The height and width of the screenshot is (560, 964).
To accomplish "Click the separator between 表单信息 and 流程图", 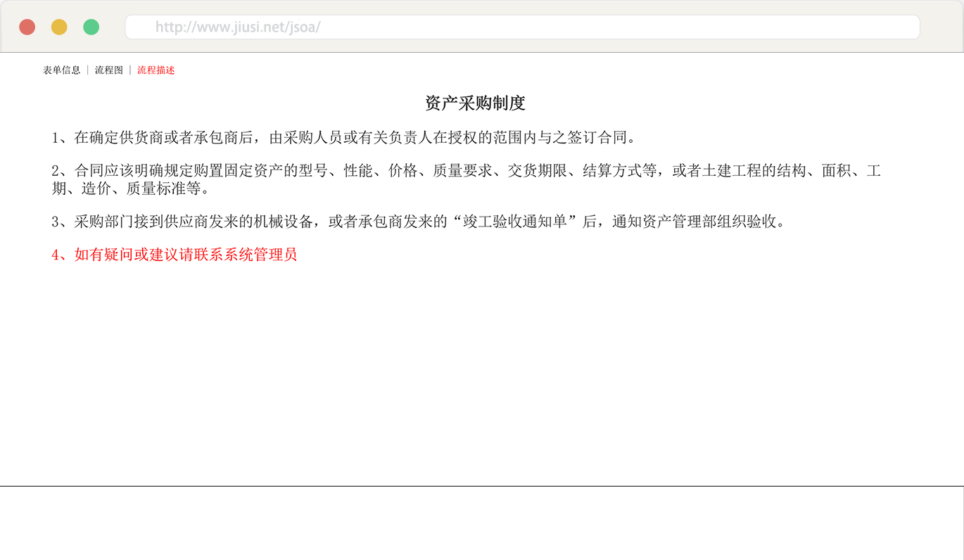I will pyautogui.click(x=88, y=70).
